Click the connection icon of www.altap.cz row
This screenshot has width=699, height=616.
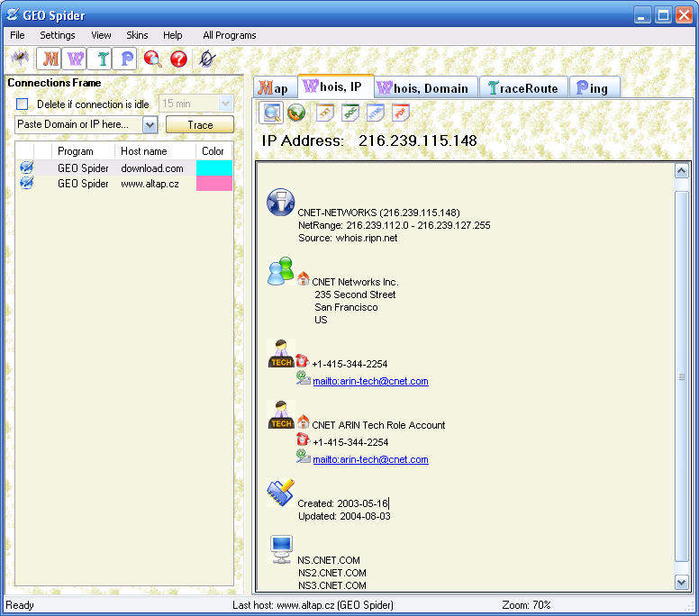[x=26, y=183]
